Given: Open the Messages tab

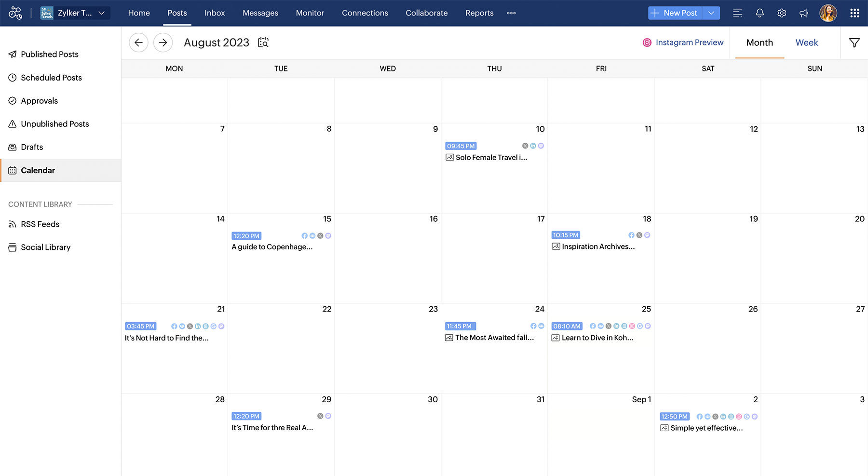Looking at the screenshot, I should 260,13.
